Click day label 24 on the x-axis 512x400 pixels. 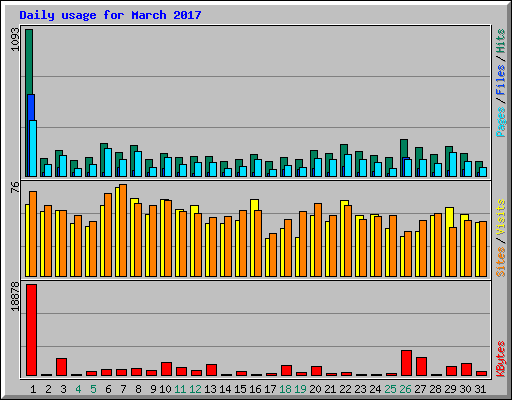(x=375, y=389)
